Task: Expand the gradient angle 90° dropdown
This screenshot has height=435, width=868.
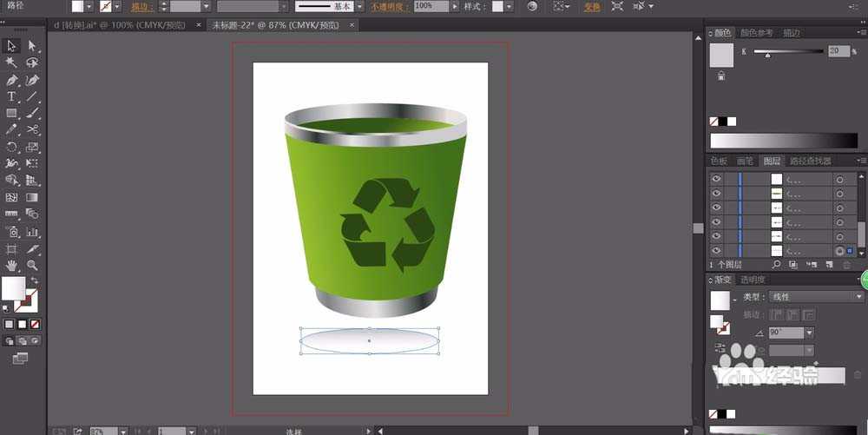Action: [x=809, y=333]
